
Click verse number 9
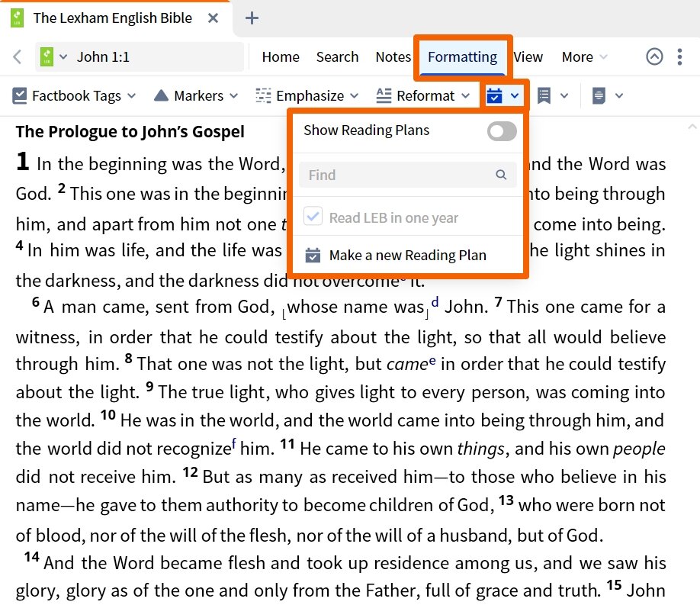click(x=149, y=386)
